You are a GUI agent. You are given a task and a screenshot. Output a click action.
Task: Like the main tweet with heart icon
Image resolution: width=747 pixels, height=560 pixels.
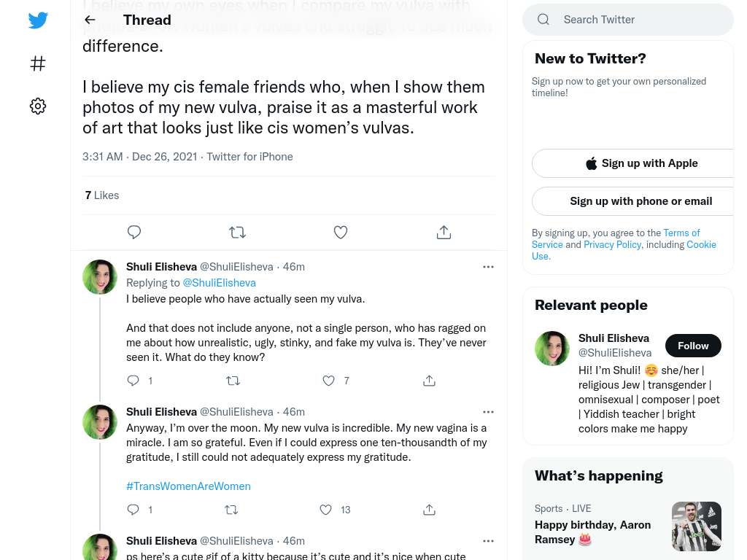(x=341, y=232)
